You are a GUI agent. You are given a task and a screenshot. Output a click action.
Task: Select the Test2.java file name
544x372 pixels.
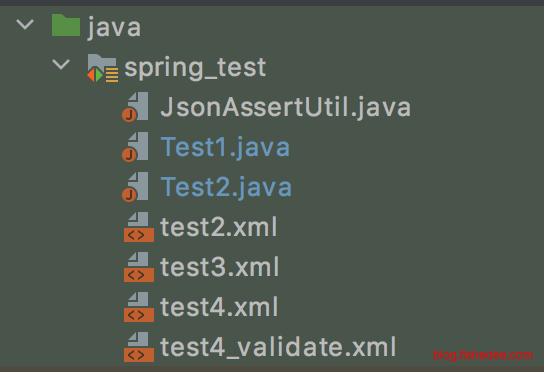point(226,187)
